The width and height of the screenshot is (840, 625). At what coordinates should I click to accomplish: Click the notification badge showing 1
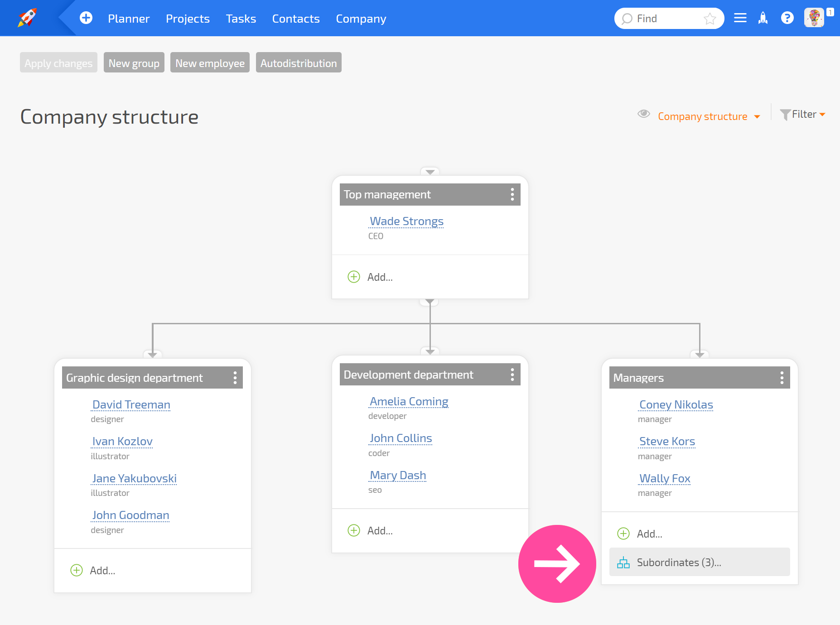pyautogui.click(x=830, y=12)
